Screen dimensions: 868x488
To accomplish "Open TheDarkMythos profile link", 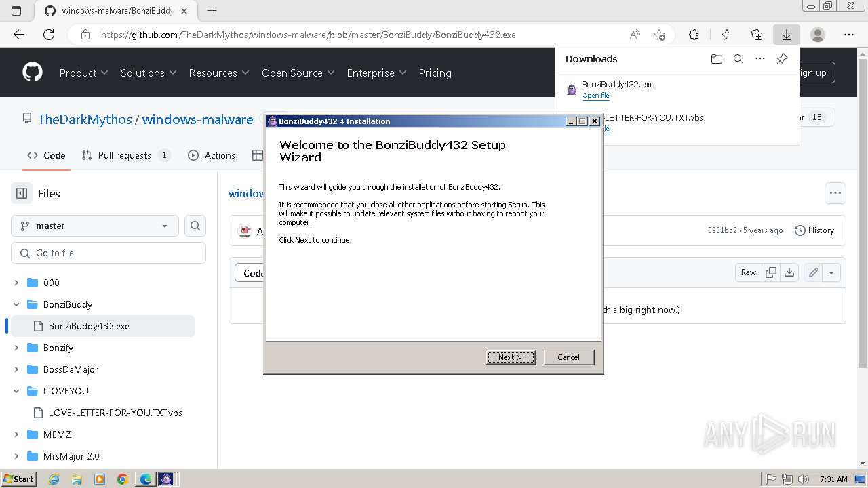I will [85, 119].
